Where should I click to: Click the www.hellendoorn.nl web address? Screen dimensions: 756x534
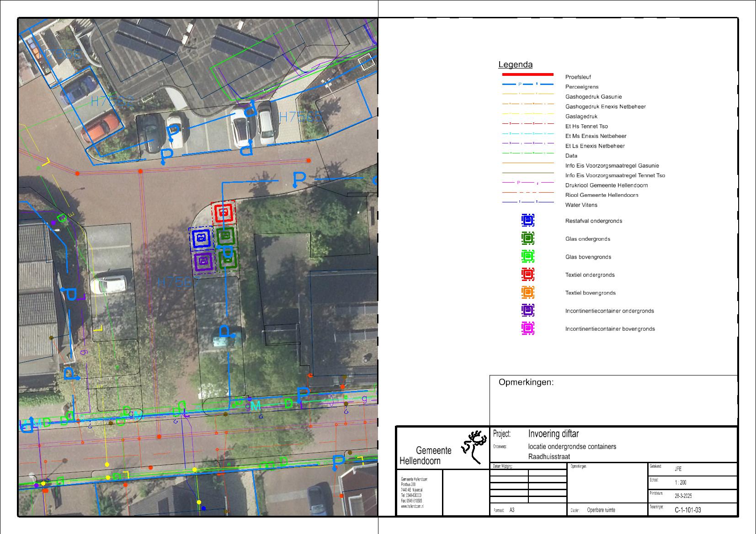[412, 506]
